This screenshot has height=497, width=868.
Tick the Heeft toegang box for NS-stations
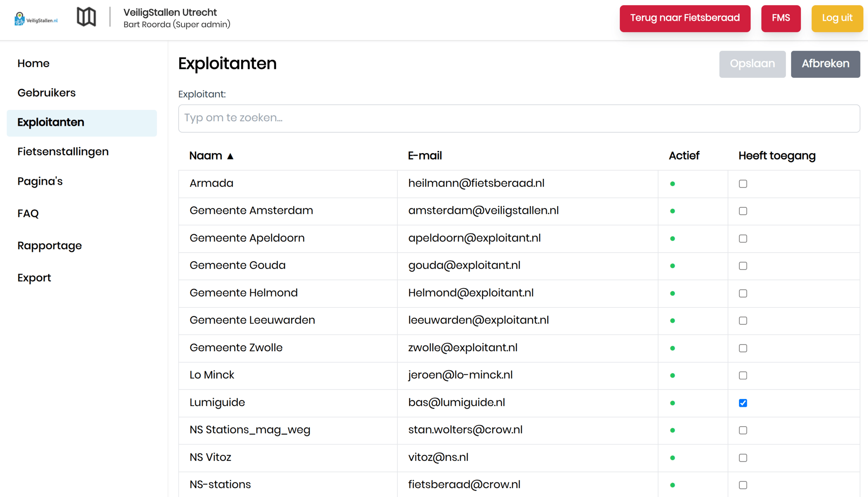coord(743,485)
